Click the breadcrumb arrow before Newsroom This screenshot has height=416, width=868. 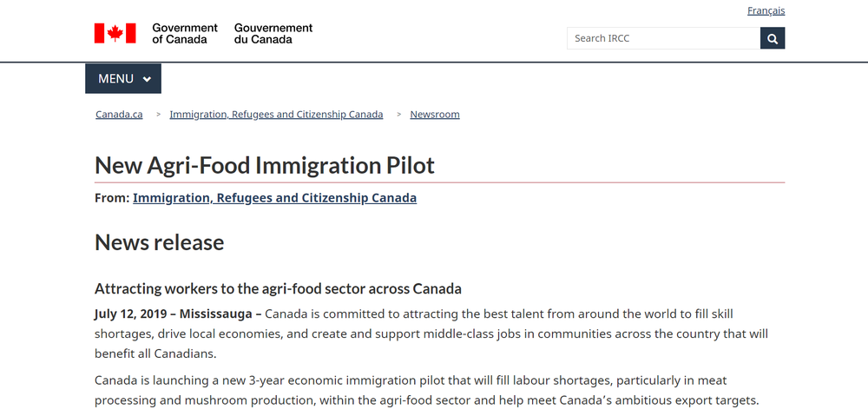click(x=398, y=114)
